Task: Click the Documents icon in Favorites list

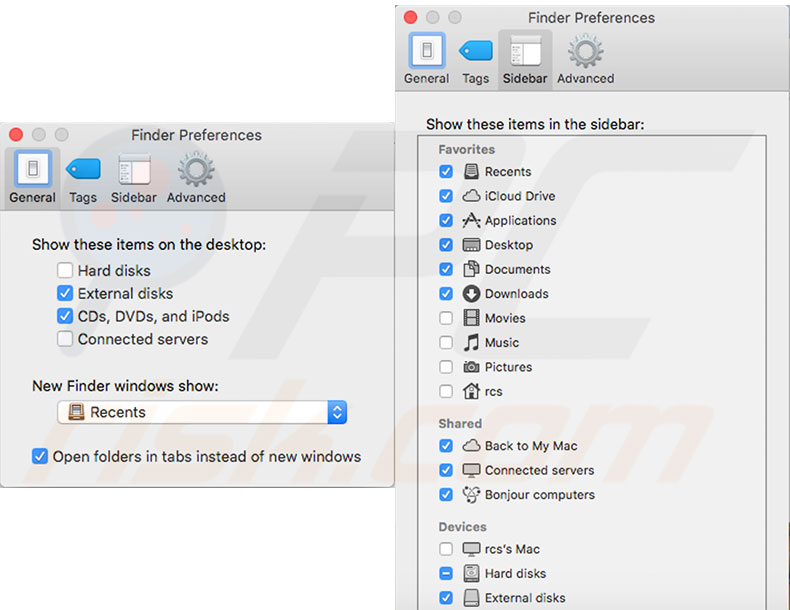Action: click(x=471, y=269)
